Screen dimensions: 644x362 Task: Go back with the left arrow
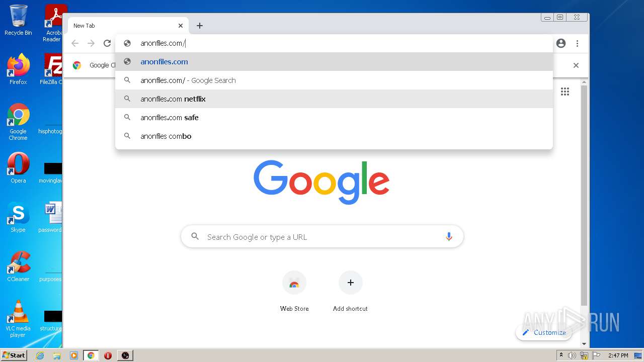(75, 43)
